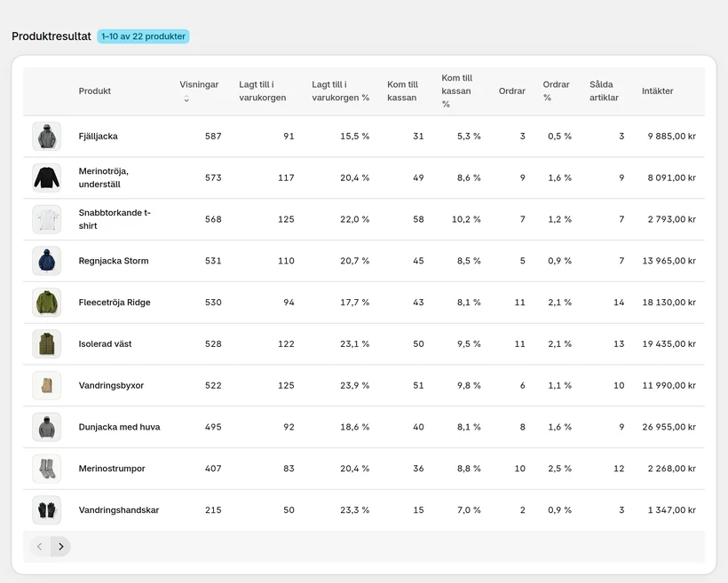Image resolution: width=728 pixels, height=583 pixels.
Task: Click the previous page arrow button
Action: [40, 547]
